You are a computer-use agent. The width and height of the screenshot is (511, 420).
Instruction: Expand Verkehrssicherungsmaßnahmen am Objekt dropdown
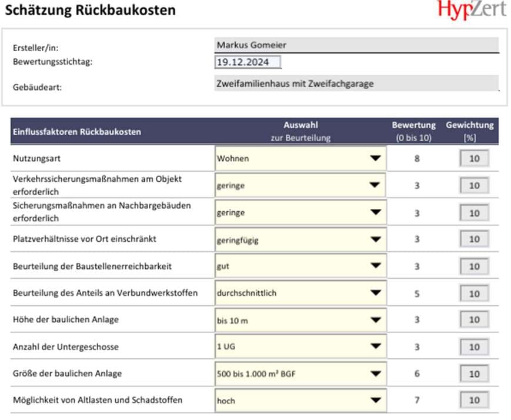[375, 185]
